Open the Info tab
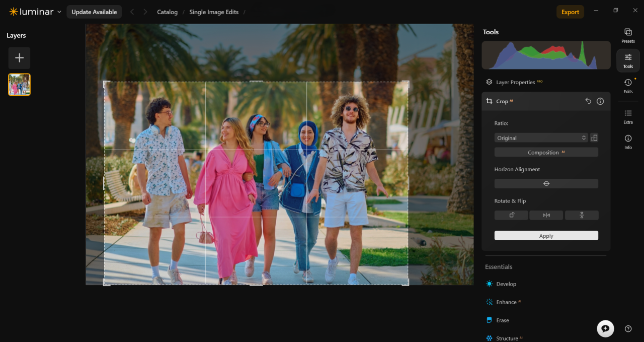 (628, 142)
